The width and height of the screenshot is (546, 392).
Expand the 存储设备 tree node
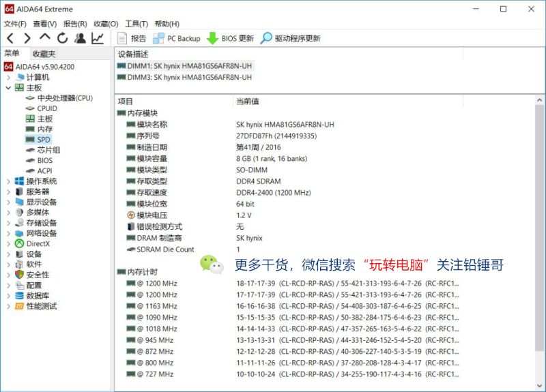(x=8, y=223)
